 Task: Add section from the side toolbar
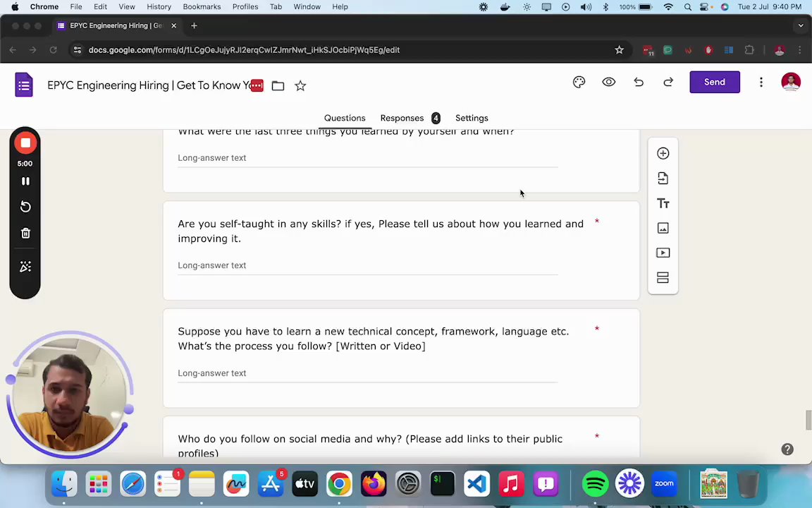(663, 278)
